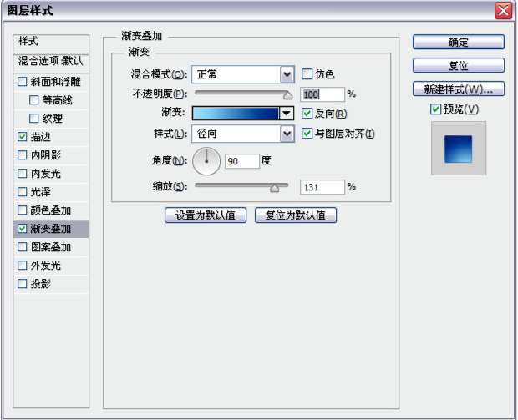Open the 样式 径向 dropdown arrow
Screen dimensions: 518x420
tap(287, 134)
